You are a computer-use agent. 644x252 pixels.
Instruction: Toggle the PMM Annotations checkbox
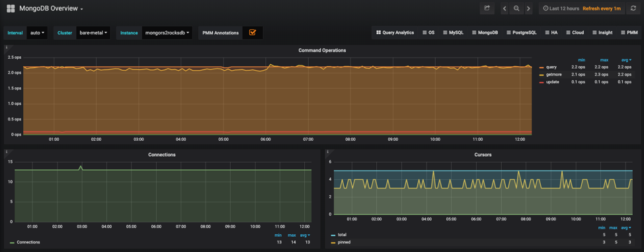coord(253,32)
